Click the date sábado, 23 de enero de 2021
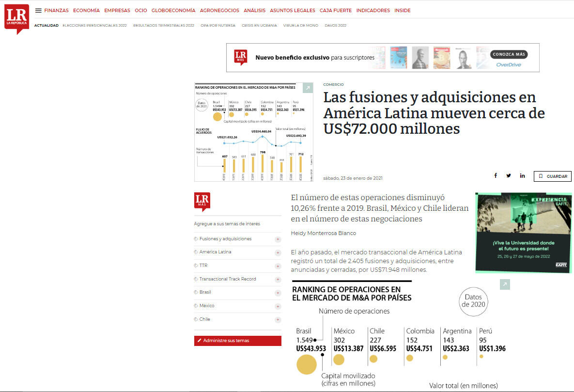 (353, 178)
